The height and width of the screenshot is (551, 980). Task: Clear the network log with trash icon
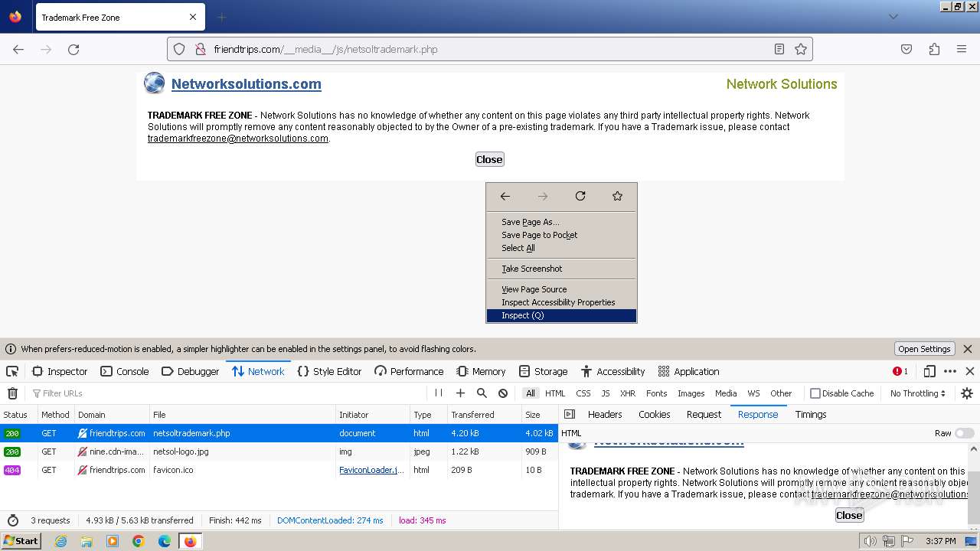click(12, 393)
